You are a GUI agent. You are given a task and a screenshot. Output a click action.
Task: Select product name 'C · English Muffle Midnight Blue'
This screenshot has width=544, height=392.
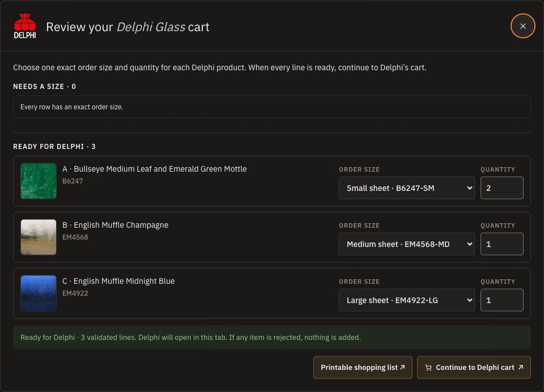pos(118,281)
